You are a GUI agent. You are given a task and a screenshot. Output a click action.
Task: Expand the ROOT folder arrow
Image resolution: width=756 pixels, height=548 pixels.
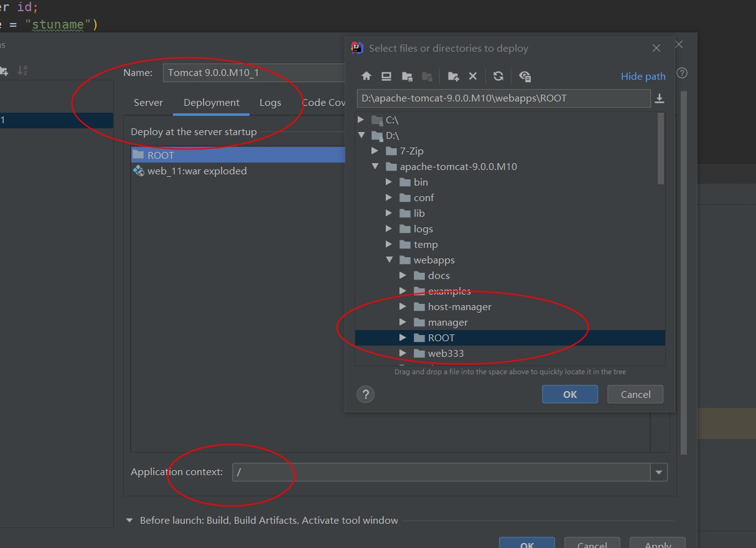403,338
